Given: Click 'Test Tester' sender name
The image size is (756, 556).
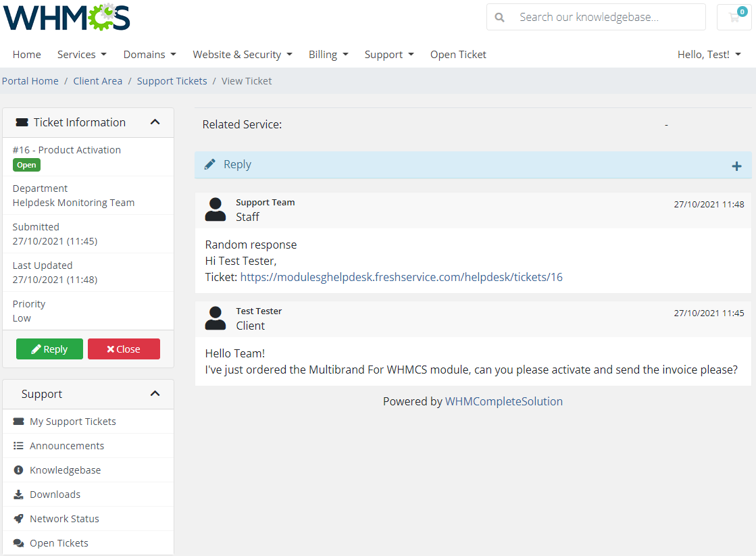Looking at the screenshot, I should coord(259,311).
